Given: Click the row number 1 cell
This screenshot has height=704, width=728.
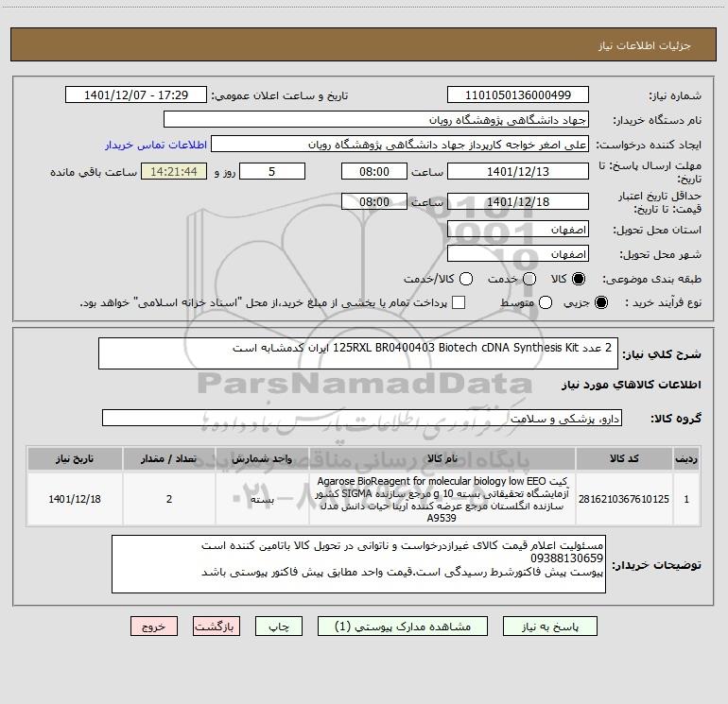Looking at the screenshot, I should click(x=686, y=499).
